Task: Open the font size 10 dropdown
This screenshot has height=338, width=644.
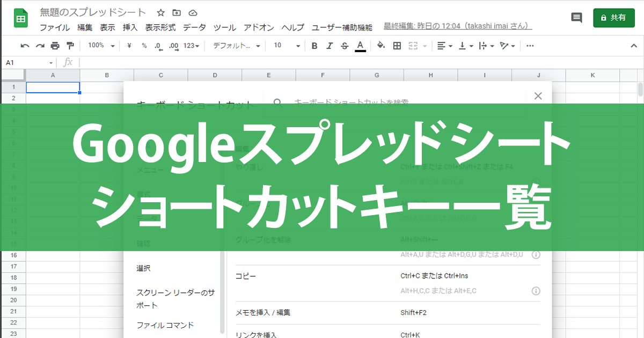Action: coord(287,46)
